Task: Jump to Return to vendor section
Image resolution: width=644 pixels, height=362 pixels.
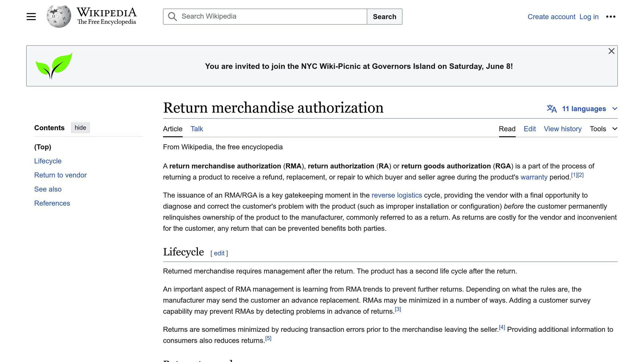Action: coord(60,175)
